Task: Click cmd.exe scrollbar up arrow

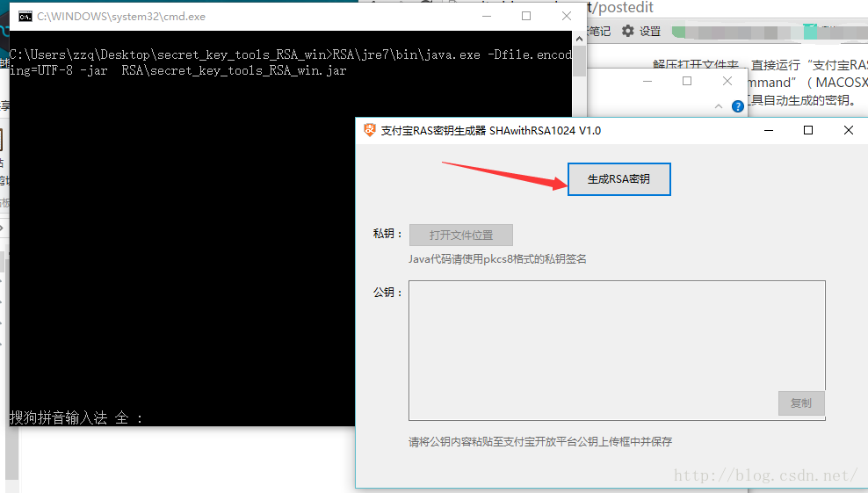Action: pos(579,39)
